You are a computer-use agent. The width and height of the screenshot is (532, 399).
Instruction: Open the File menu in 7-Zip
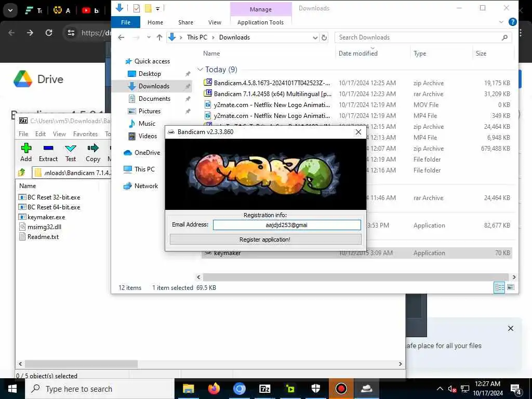coord(23,134)
